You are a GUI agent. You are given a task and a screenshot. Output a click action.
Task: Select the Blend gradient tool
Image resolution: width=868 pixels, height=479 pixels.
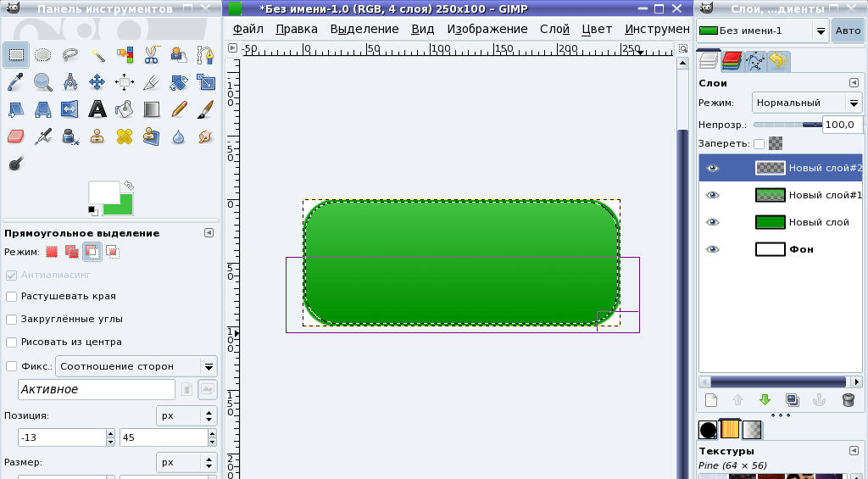point(151,109)
